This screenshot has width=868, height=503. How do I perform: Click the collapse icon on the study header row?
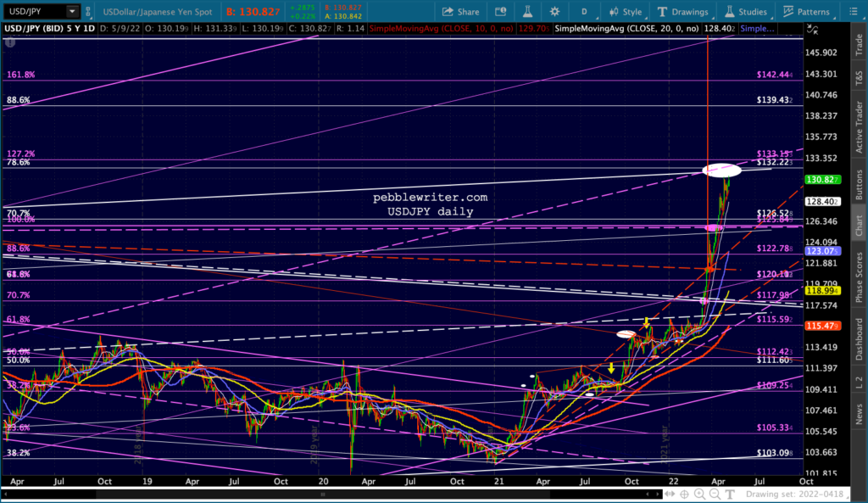[x=812, y=29]
